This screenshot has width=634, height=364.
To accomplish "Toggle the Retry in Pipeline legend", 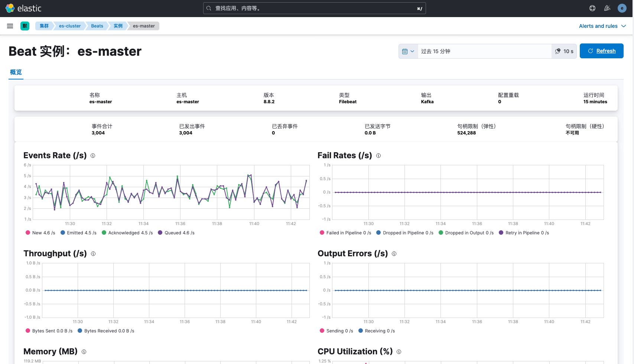I will [524, 233].
